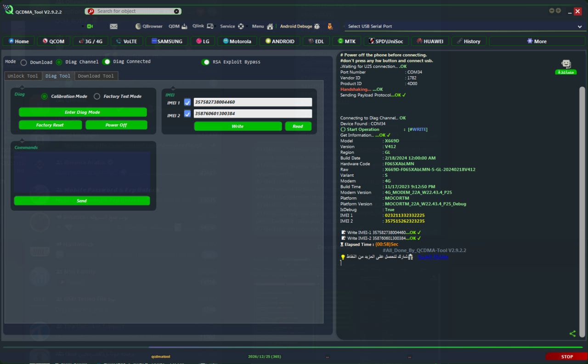
Task: Click the orange icon after Android Debuge
Action: pyautogui.click(x=330, y=26)
